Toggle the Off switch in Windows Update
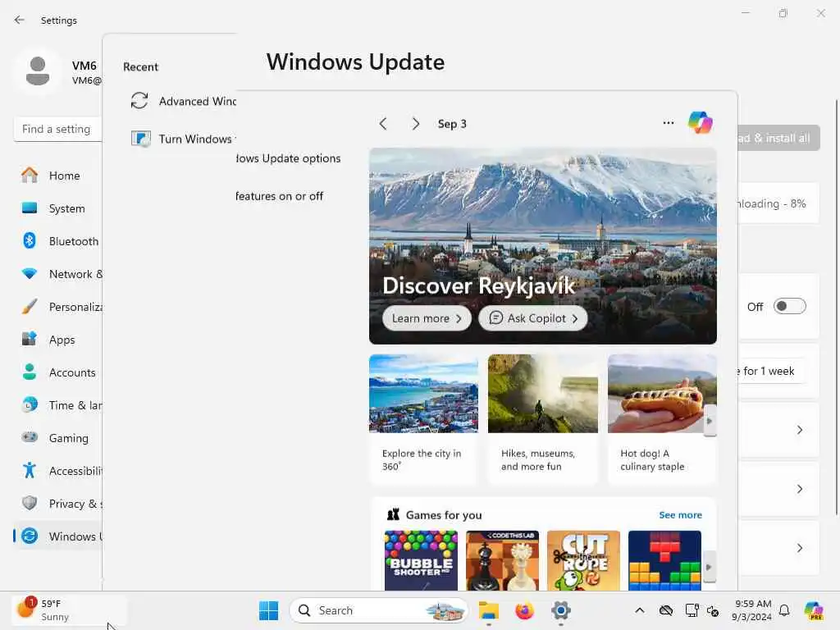 790,307
